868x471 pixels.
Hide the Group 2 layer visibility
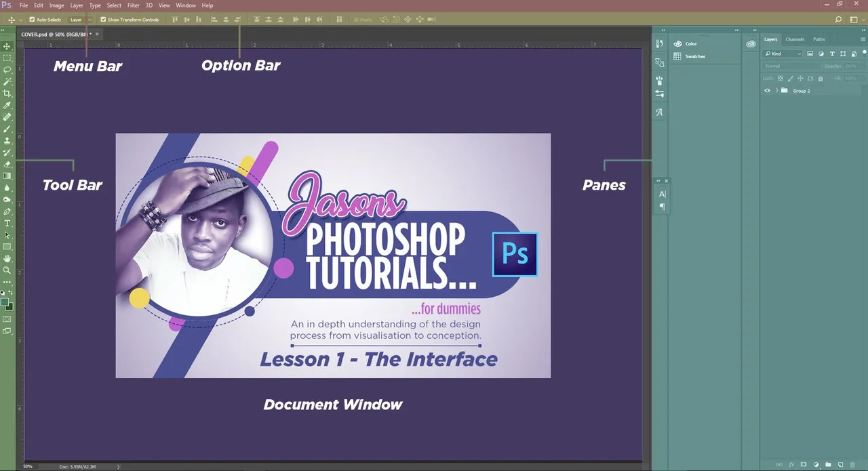point(767,91)
